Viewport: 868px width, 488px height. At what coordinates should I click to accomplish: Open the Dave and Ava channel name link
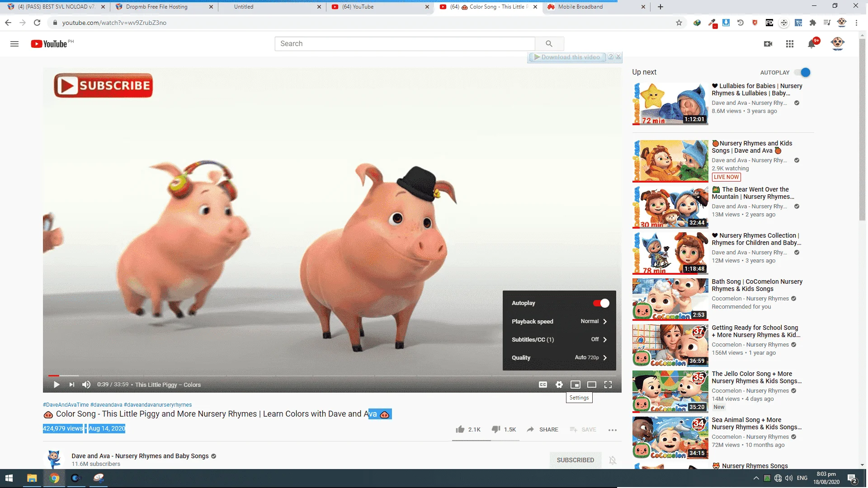tap(140, 456)
